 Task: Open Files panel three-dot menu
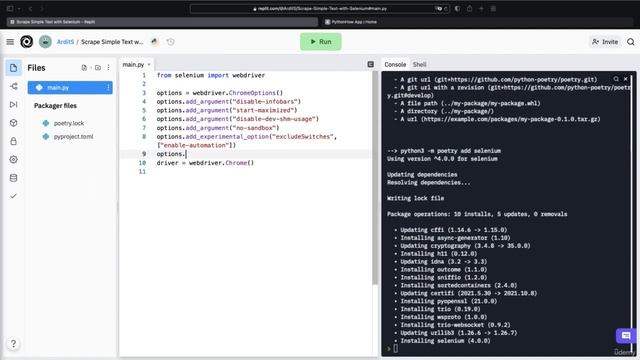[109, 68]
